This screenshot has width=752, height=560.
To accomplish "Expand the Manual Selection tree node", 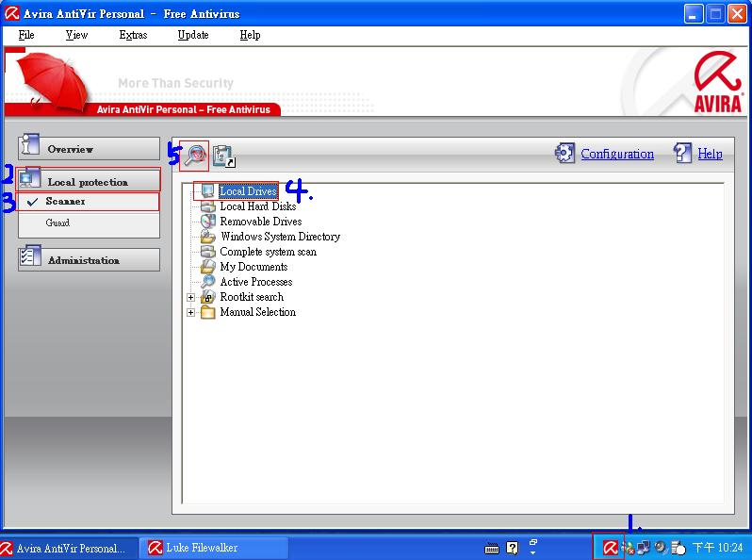I will 191,312.
